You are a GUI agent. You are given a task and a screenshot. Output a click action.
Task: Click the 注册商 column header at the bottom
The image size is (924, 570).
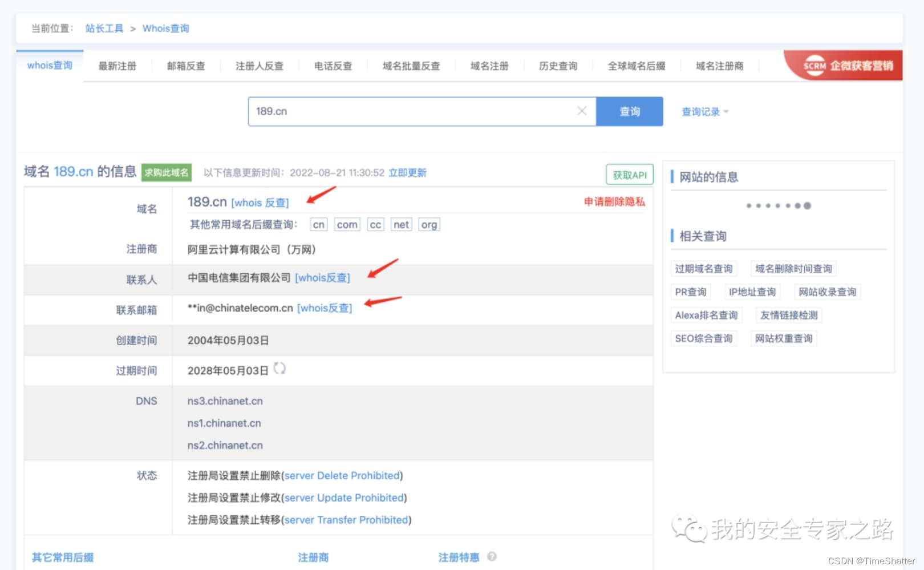click(x=313, y=557)
